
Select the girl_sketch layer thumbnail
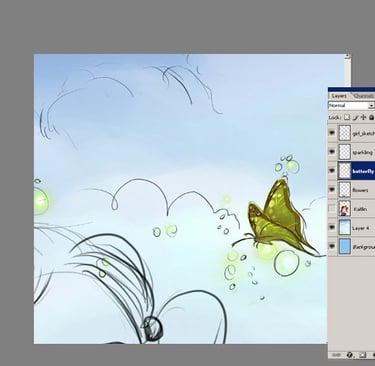pos(344,133)
